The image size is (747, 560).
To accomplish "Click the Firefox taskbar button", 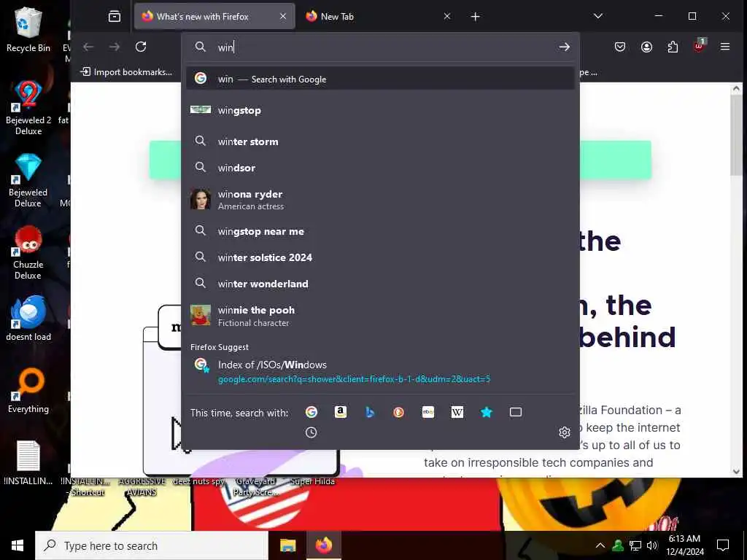I will pos(323,545).
